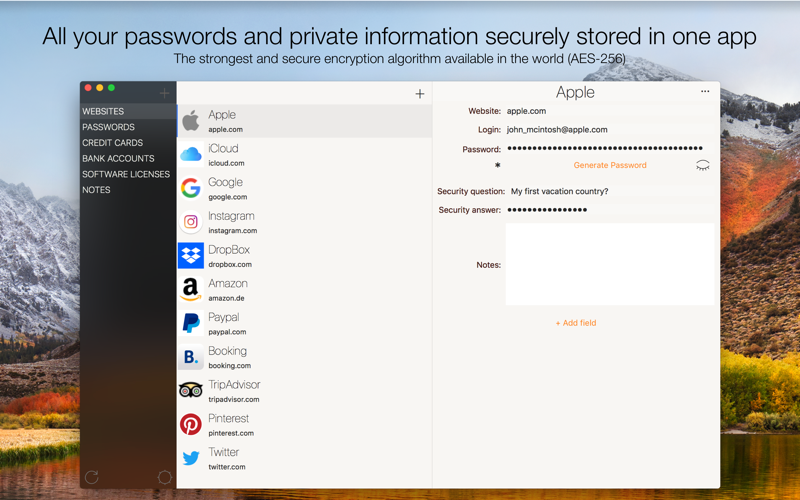Click Generate Password link
Screen dimensions: 800x500
[610, 165]
